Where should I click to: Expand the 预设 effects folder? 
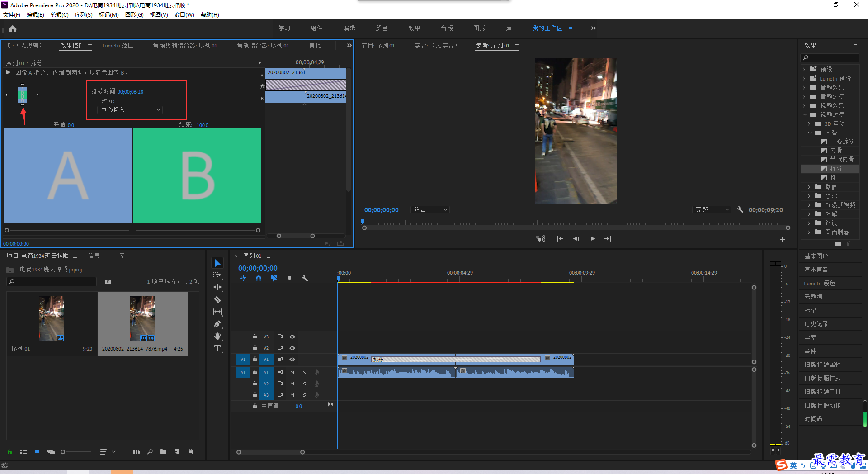[804, 69]
